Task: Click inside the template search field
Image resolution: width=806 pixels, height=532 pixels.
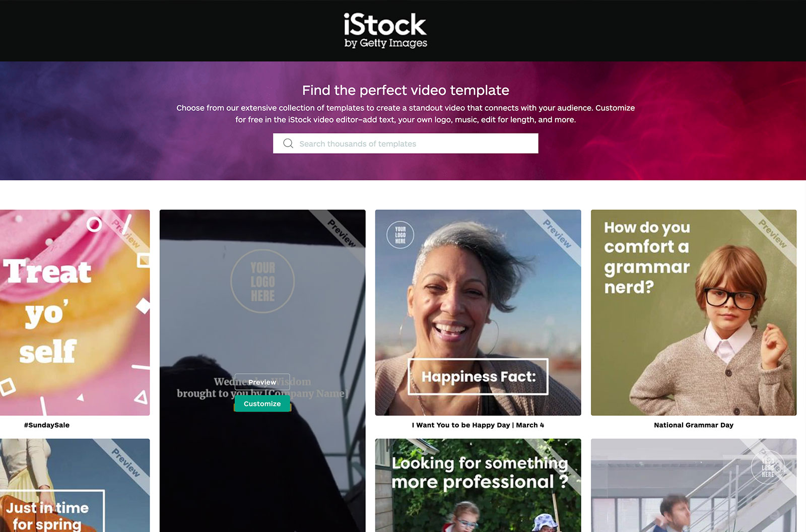Action: click(x=406, y=144)
